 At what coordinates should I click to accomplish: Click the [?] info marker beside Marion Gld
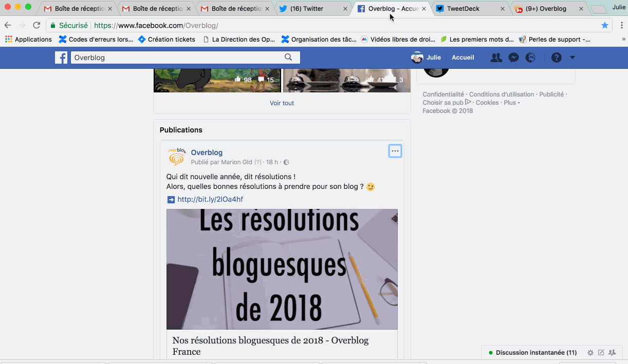258,162
